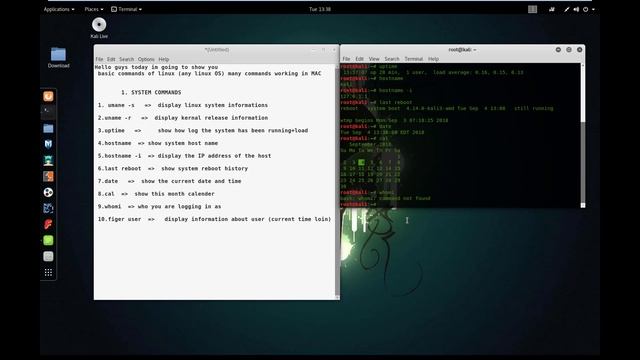Open Search menu in text editor window
Viewport: 640px width, 360px height.
point(127,59)
